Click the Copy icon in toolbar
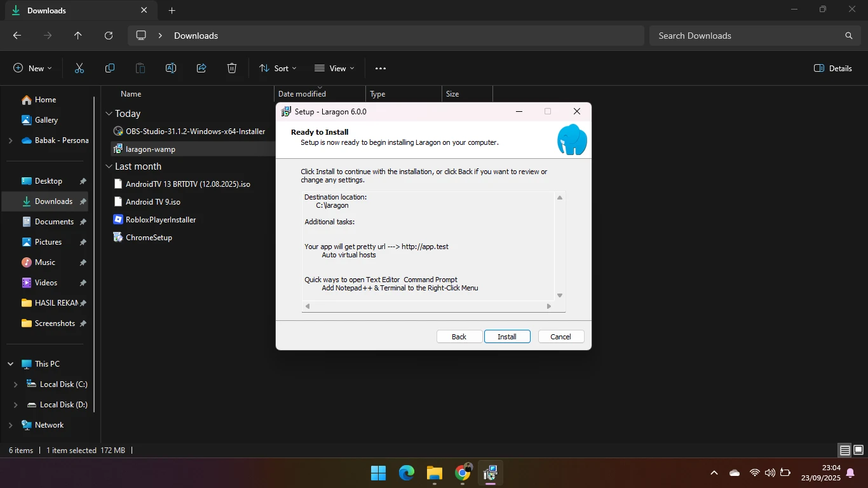Image resolution: width=868 pixels, height=488 pixels. (110, 69)
